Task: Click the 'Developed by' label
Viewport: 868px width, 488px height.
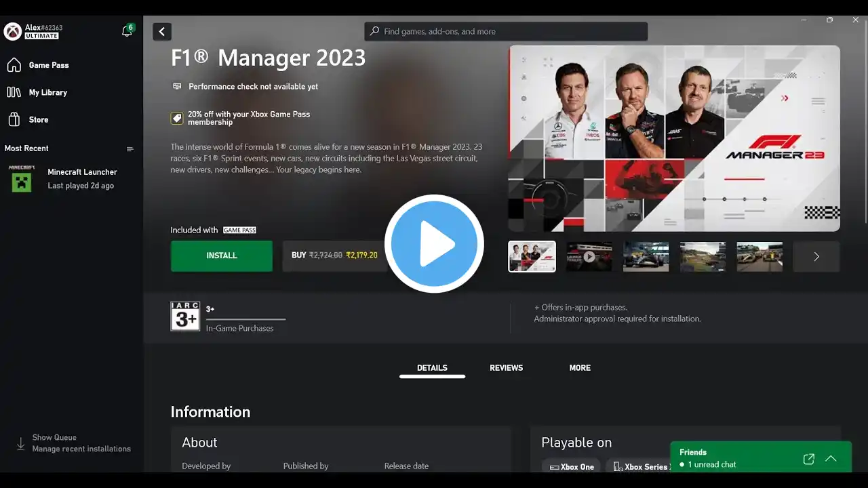Action: point(206,466)
